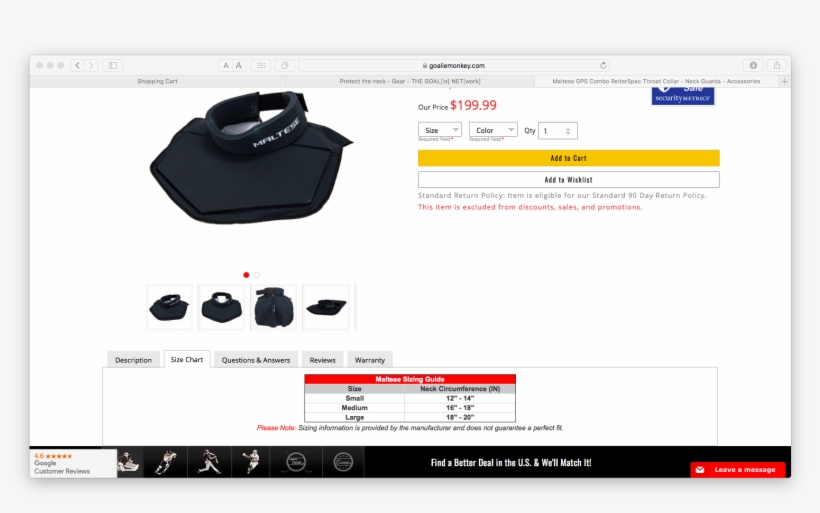This screenshot has width=820, height=513.
Task: Click the Leave a message button
Action: tap(738, 470)
